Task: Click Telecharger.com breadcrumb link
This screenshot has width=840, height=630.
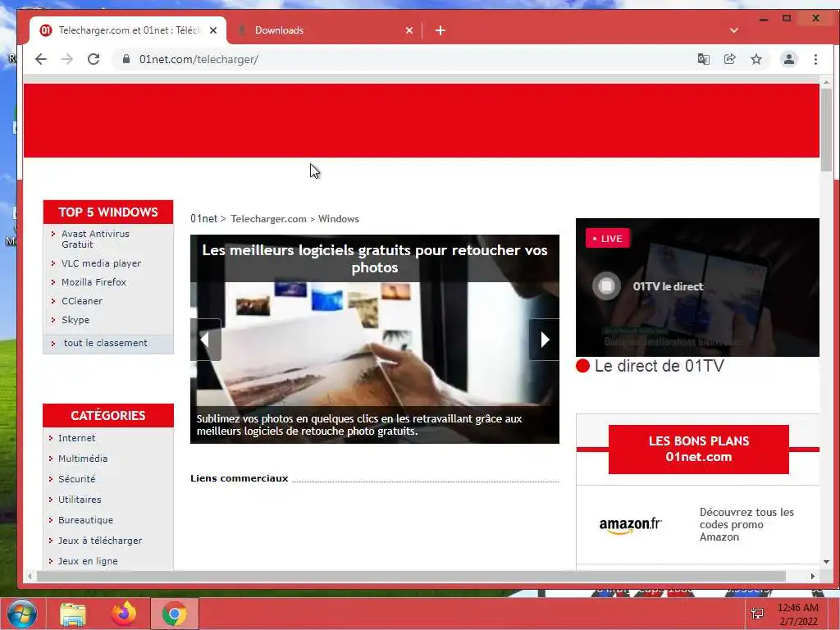Action: point(268,218)
